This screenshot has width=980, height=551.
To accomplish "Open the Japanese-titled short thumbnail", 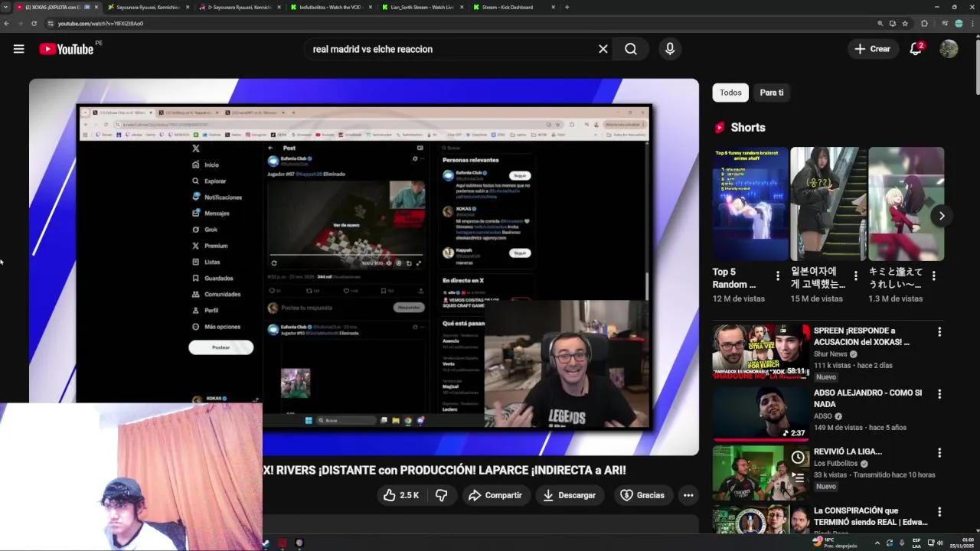I will (x=906, y=204).
